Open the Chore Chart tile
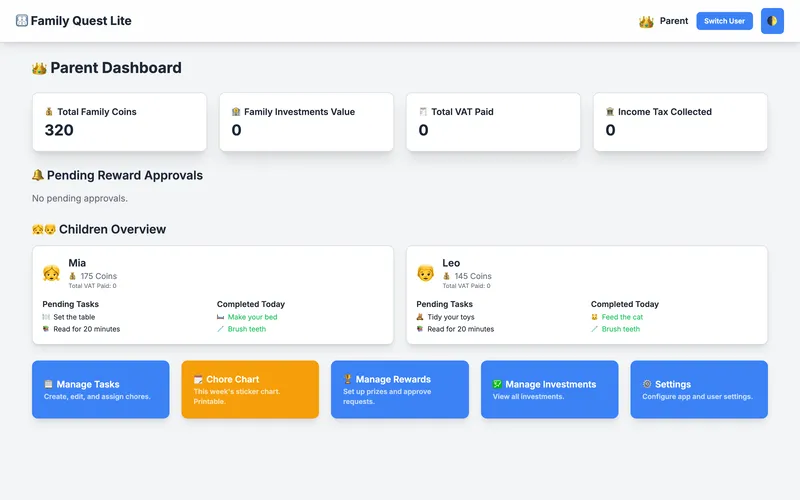 pyautogui.click(x=250, y=389)
